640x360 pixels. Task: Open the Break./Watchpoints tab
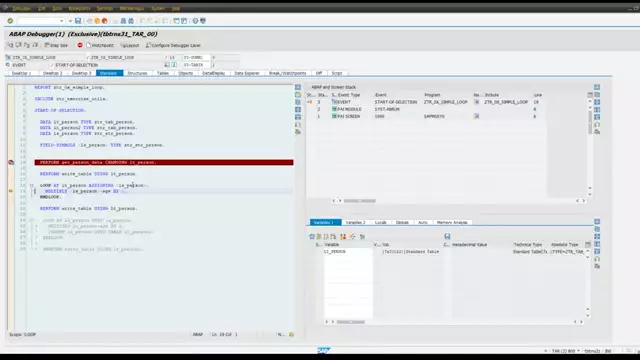click(x=288, y=73)
